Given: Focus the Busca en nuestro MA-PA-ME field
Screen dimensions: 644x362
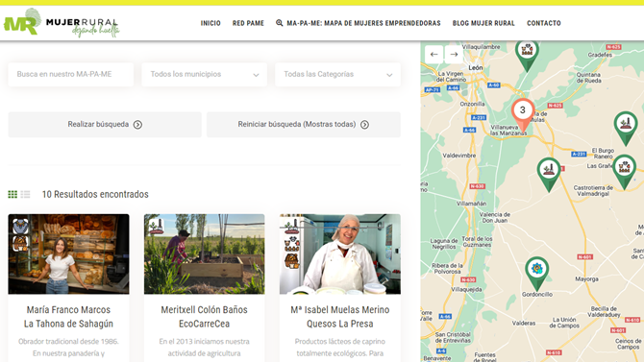Looking at the screenshot, I should 70,74.
